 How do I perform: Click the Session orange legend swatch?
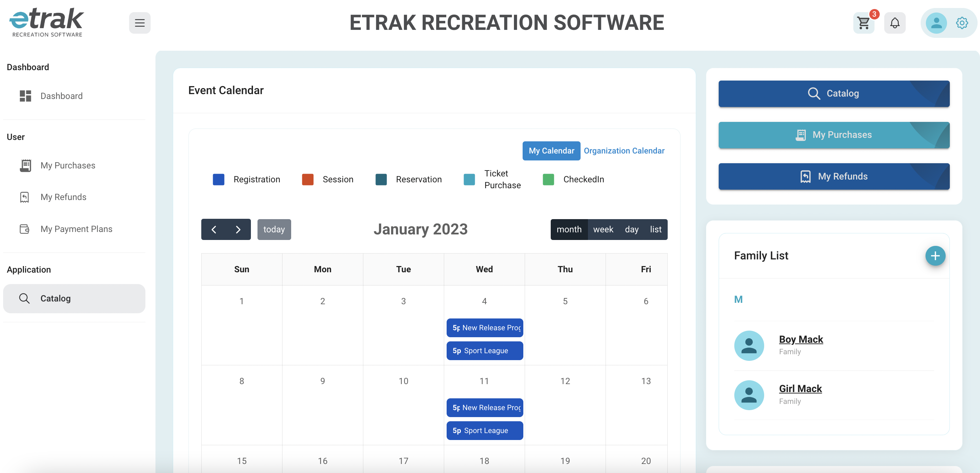pos(307,180)
